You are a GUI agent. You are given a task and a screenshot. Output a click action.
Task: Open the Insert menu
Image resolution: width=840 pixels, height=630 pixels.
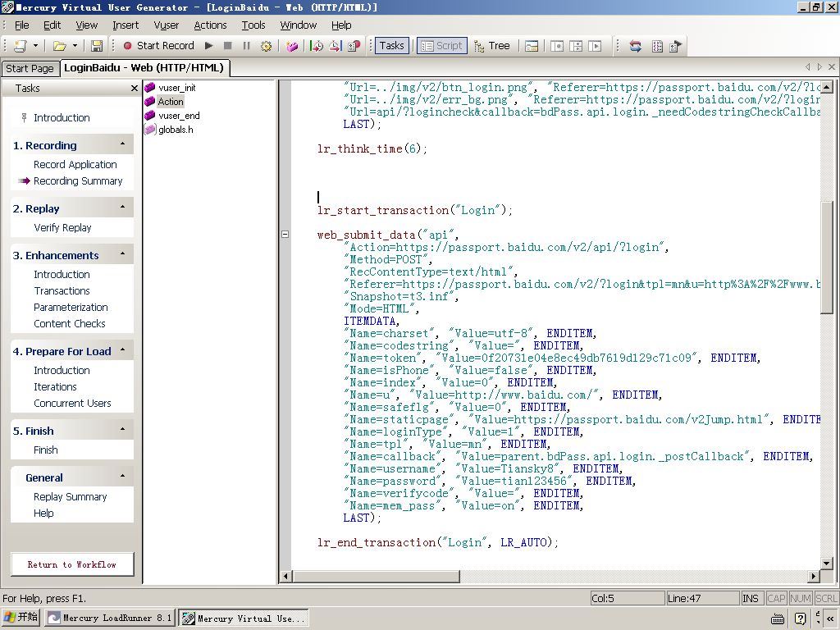(x=126, y=25)
